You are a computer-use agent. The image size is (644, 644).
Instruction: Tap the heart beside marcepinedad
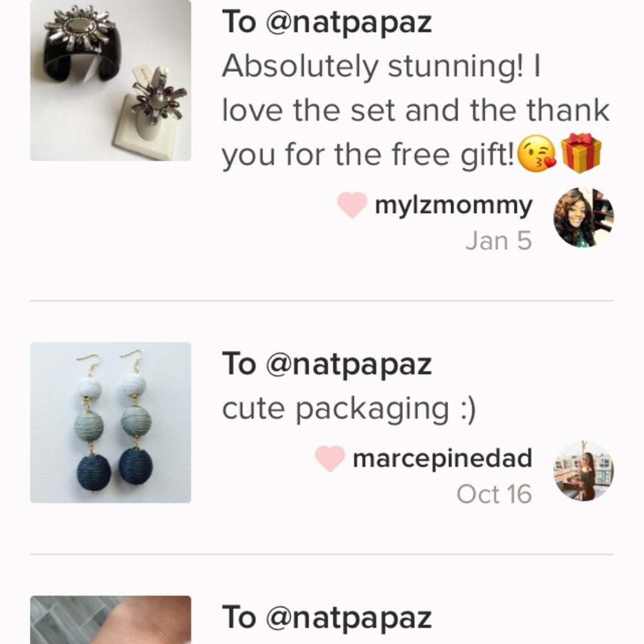tap(330, 459)
